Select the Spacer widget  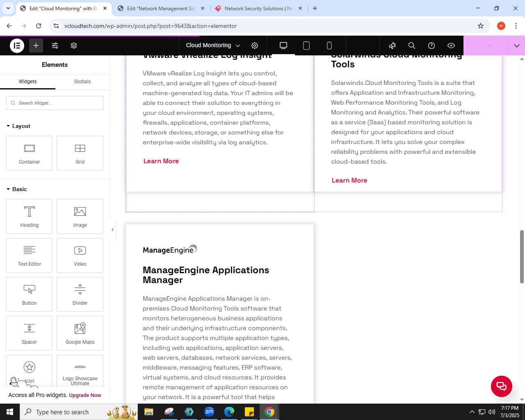pyautogui.click(x=29, y=333)
